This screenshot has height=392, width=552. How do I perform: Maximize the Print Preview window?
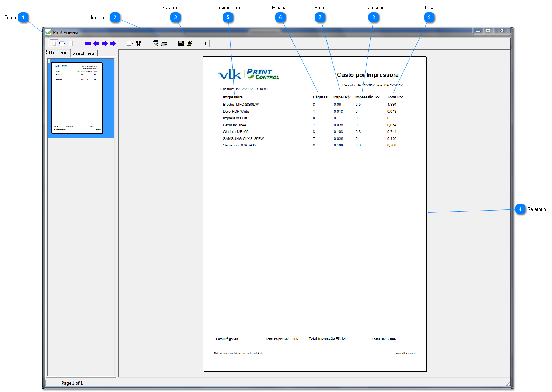pyautogui.click(x=488, y=31)
